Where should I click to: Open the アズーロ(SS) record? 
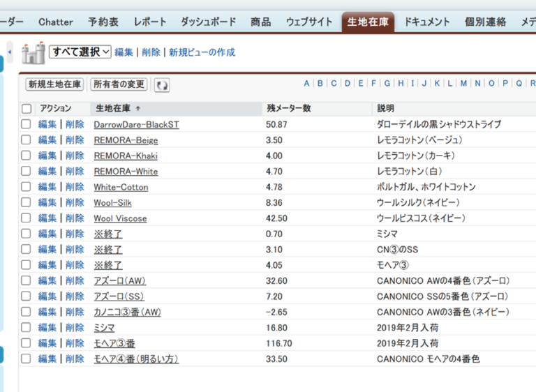coord(119,296)
